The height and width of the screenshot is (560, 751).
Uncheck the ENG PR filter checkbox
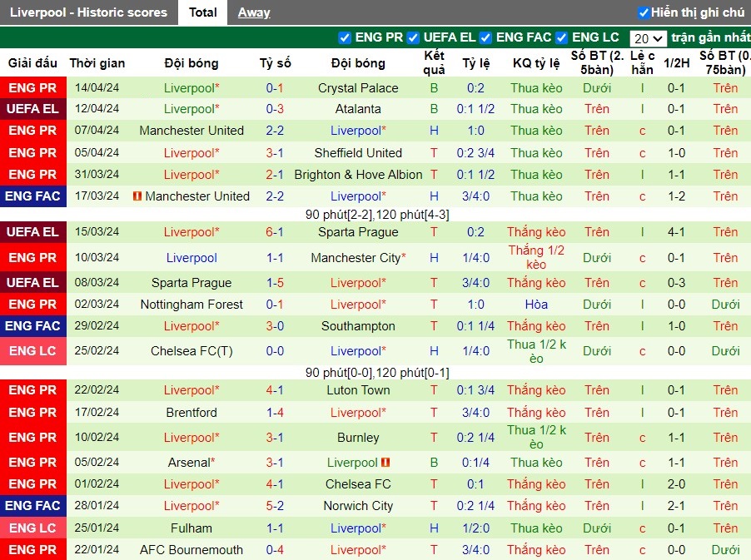(x=345, y=37)
